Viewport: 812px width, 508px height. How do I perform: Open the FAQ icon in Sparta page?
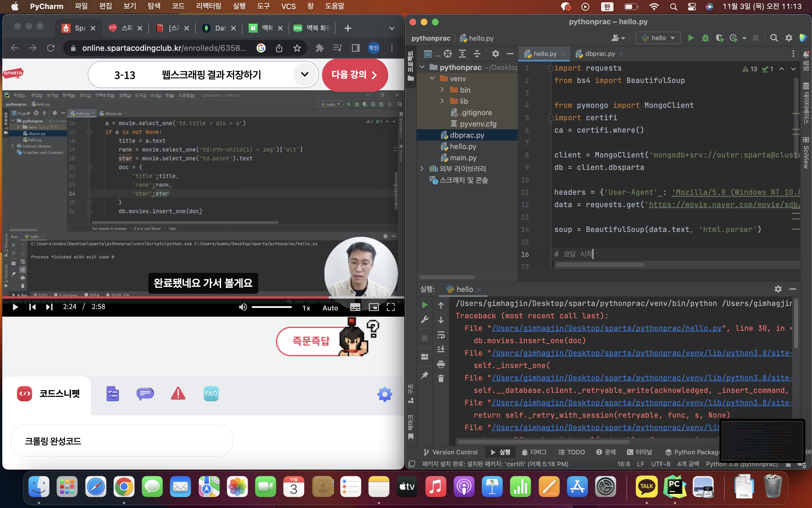[x=211, y=394]
